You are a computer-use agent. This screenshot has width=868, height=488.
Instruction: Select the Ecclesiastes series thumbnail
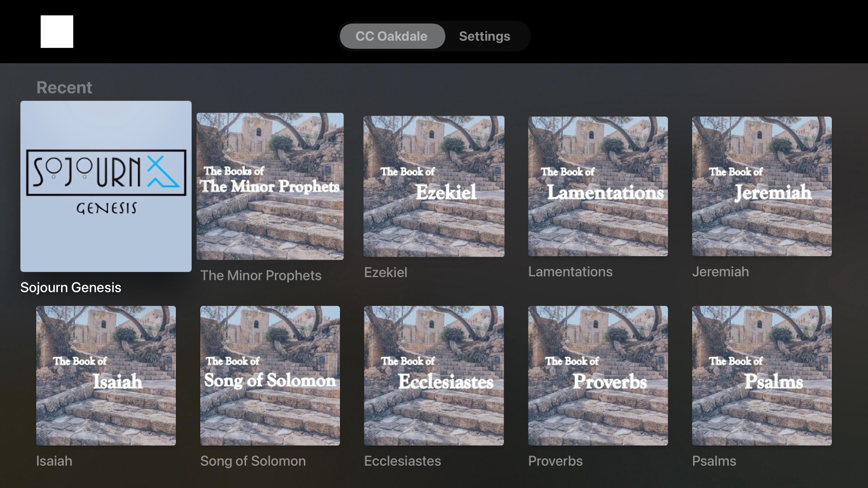click(x=434, y=375)
